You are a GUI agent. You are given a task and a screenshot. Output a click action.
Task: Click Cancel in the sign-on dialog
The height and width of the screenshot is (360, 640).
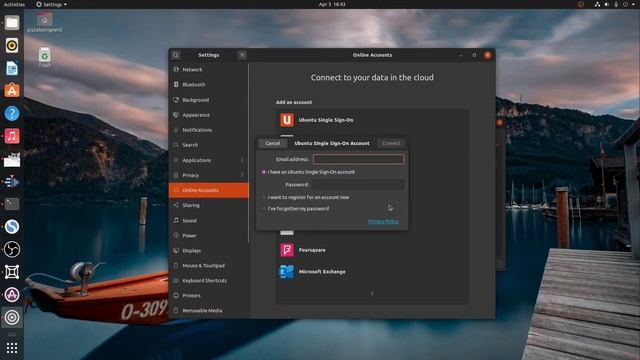pos(273,143)
